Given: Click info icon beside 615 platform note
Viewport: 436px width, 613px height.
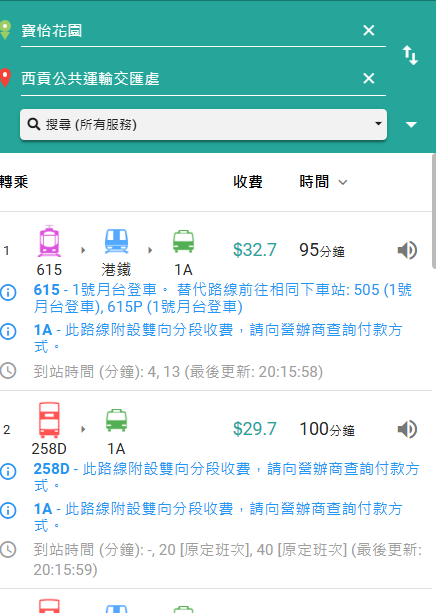Looking at the screenshot, I should tap(8, 292).
